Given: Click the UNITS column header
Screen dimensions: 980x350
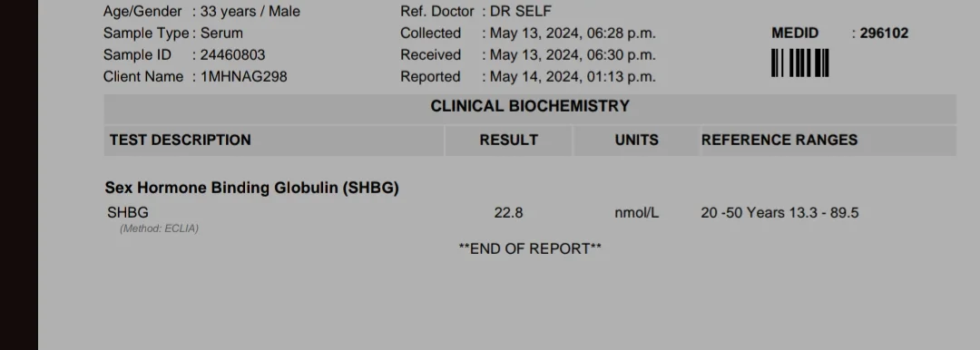Looking at the screenshot, I should coord(636,140).
